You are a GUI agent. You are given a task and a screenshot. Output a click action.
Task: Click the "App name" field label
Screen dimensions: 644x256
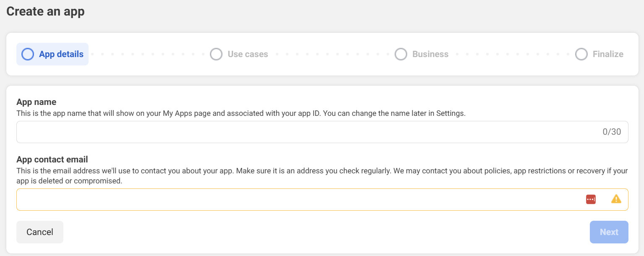point(36,102)
